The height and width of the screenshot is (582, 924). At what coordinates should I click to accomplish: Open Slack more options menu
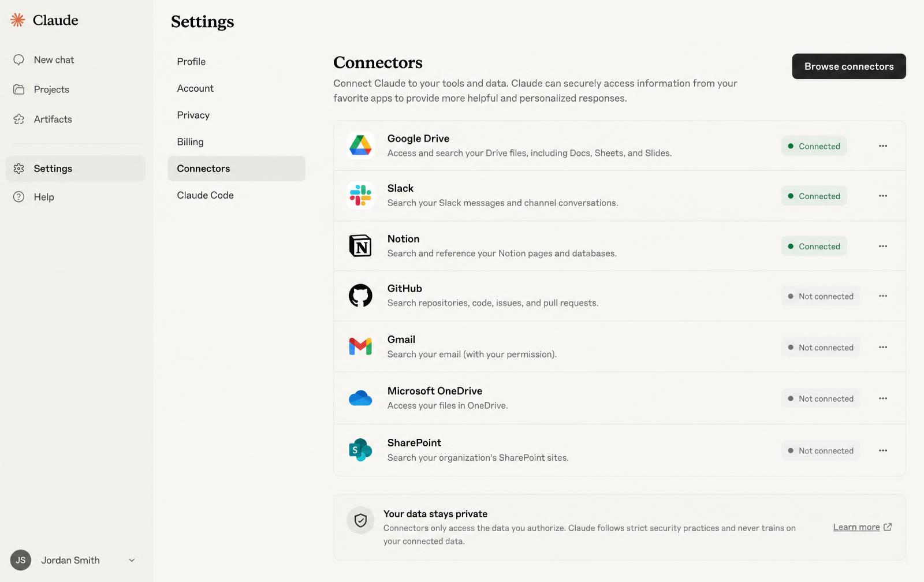(x=883, y=196)
